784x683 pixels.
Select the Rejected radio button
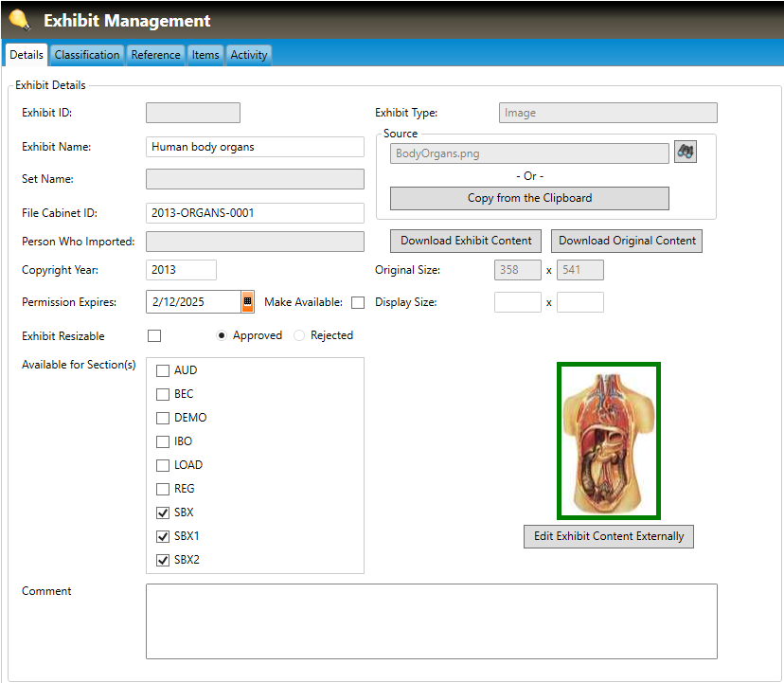pyautogui.click(x=299, y=335)
